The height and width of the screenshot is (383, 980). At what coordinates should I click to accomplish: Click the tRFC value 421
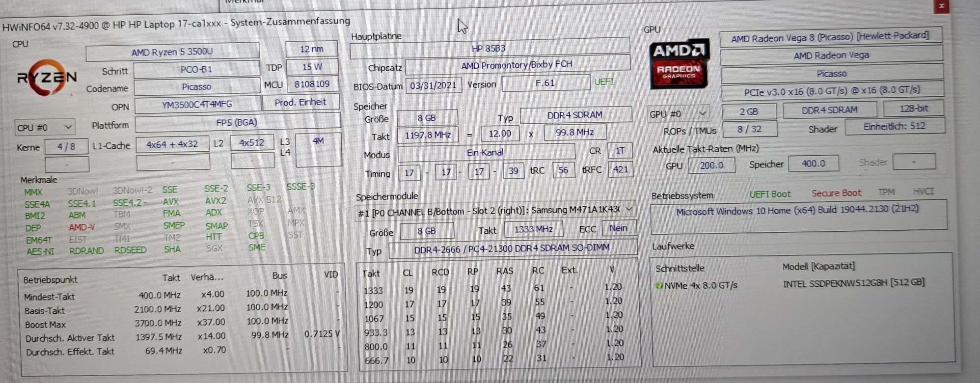point(621,169)
